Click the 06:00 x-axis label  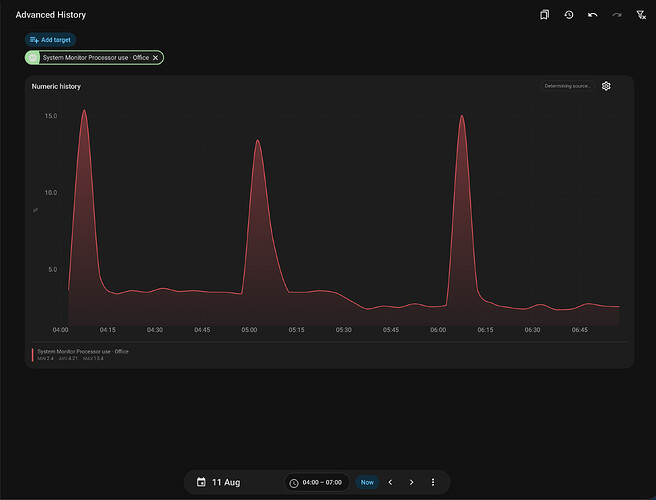pyautogui.click(x=438, y=330)
